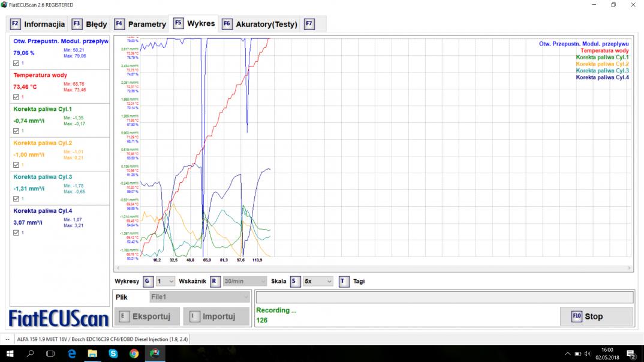Open the notification center icon
Image resolution: width=644 pixels, height=362 pixels.
click(x=631, y=354)
